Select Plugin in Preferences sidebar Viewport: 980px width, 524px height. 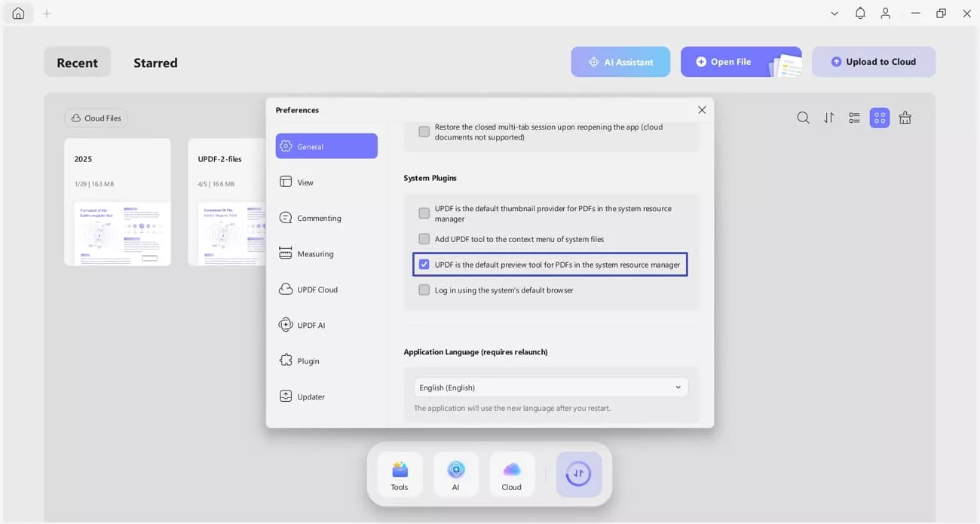coord(326,361)
